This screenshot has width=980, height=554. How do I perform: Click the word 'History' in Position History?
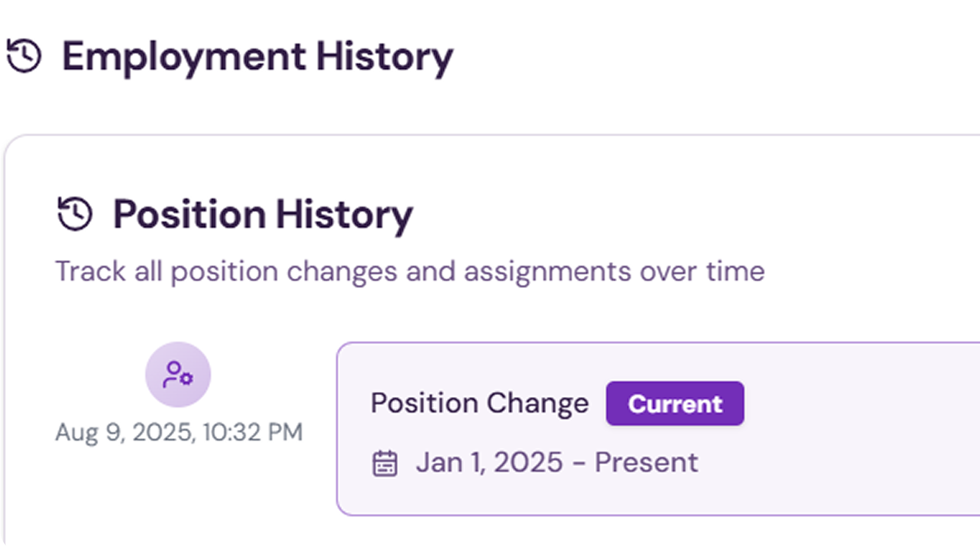pyautogui.click(x=344, y=215)
